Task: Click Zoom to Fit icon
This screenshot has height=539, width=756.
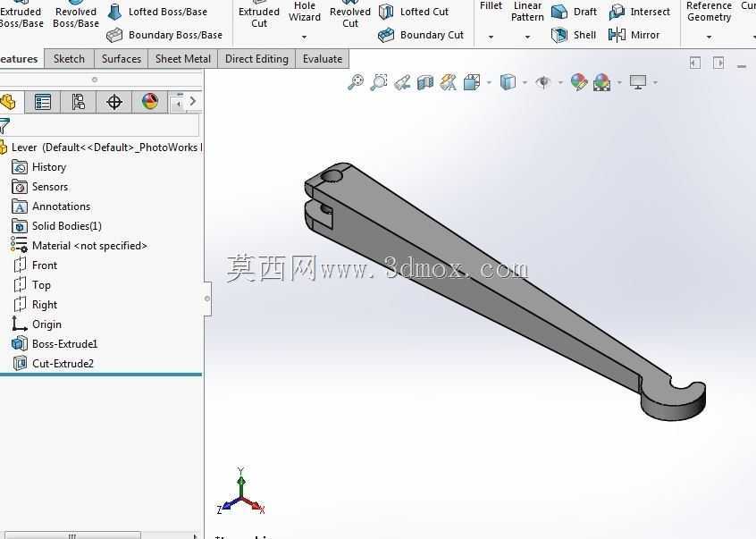Action: click(x=356, y=82)
